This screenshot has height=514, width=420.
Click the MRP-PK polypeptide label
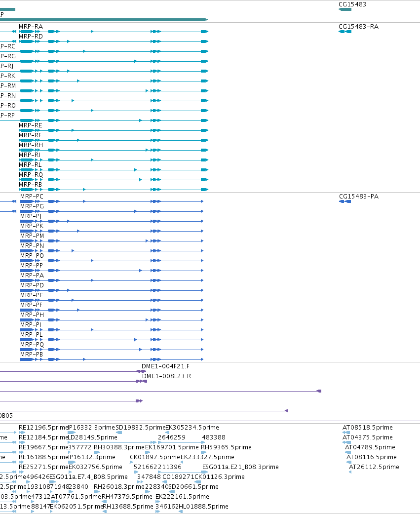point(32,226)
